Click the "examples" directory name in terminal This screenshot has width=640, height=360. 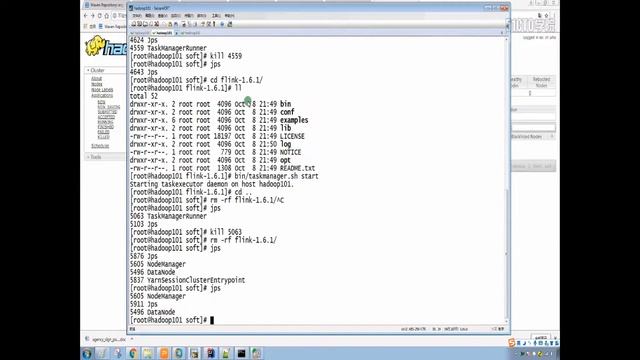click(294, 120)
